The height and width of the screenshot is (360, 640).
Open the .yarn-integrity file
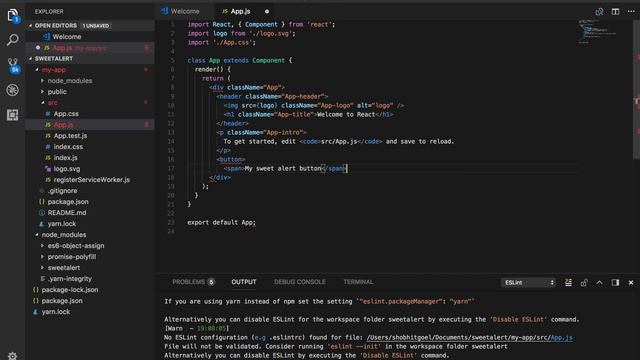(90, 279)
